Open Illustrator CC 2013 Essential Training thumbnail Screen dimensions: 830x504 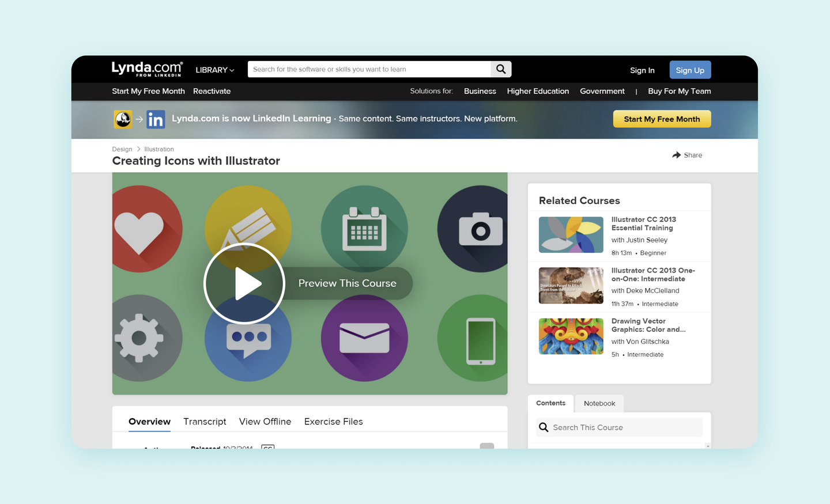[571, 234]
